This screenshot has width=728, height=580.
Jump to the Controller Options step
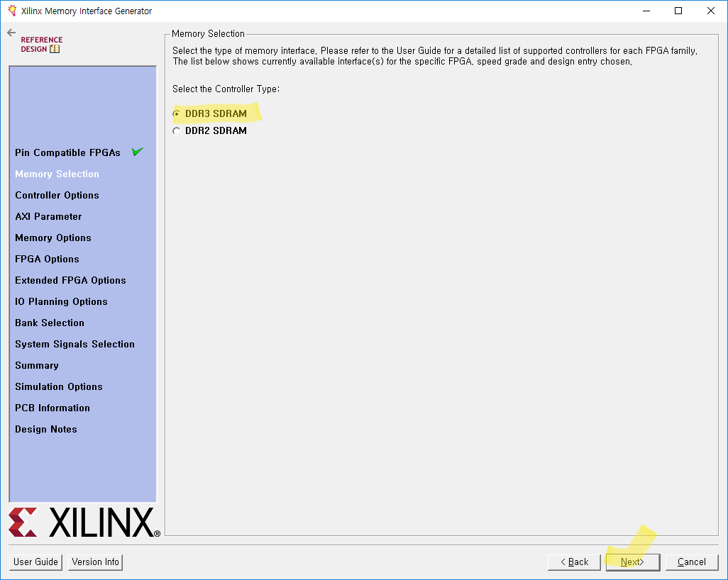57,196
